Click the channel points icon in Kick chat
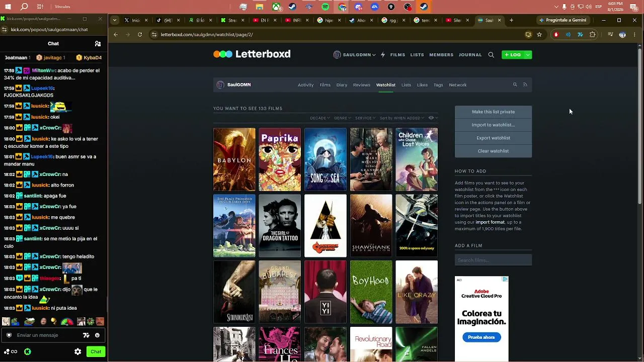 11,352
